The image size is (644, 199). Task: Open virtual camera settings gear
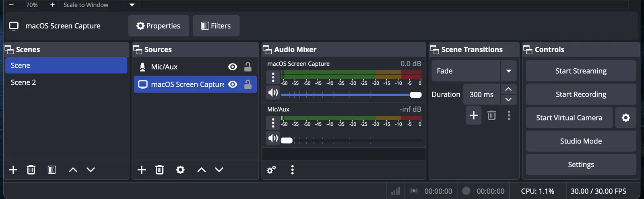[625, 118]
